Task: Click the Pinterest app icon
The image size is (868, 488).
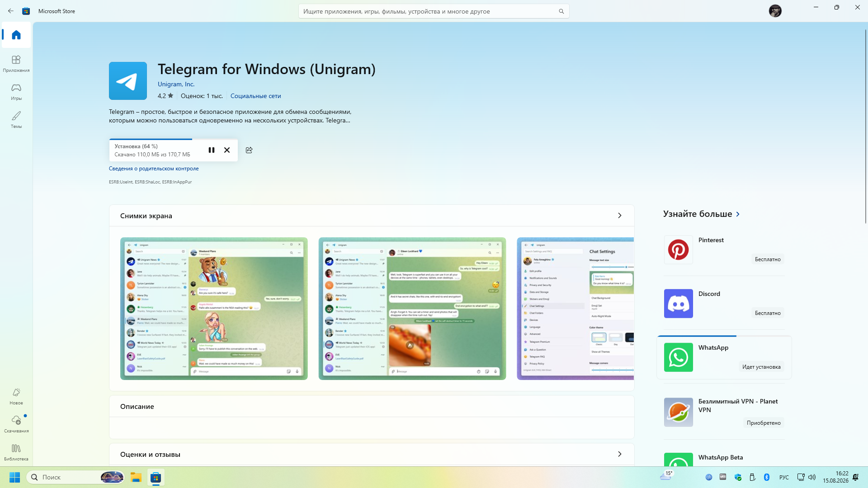Action: coord(678,250)
